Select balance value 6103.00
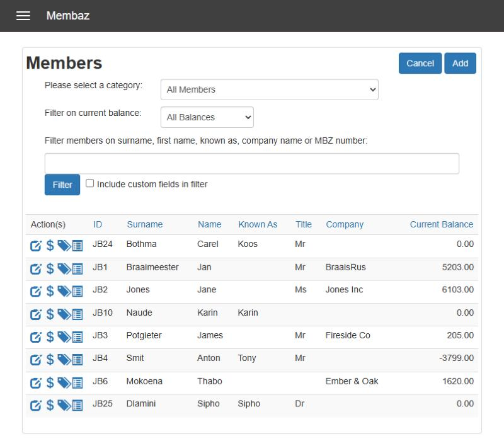The width and height of the screenshot is (504, 441). point(458,290)
